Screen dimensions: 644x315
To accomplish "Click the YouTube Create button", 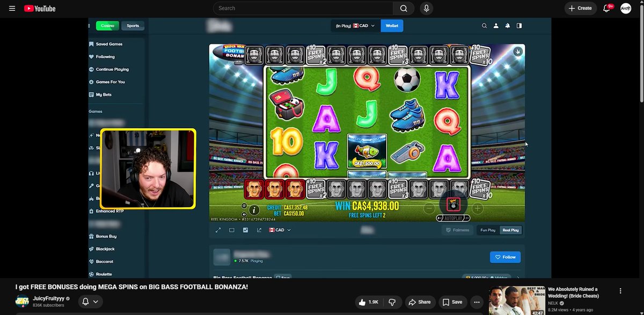I will pyautogui.click(x=580, y=8).
